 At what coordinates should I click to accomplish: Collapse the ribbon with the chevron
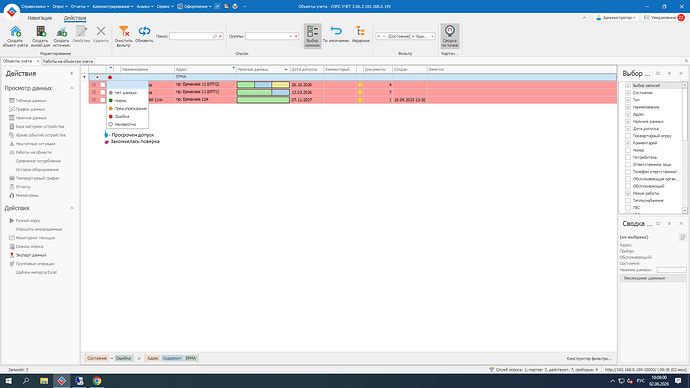coord(584,18)
